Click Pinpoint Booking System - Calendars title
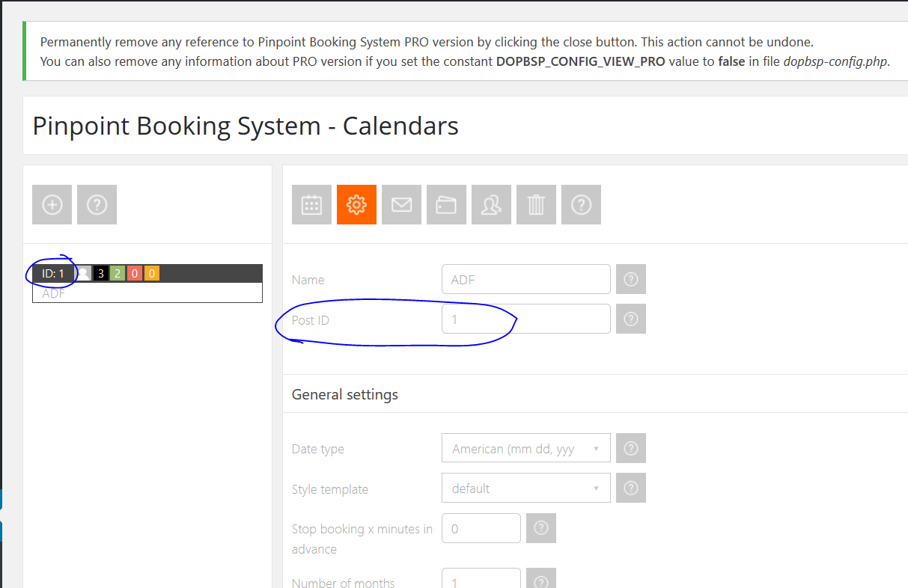908x588 pixels. [246, 126]
